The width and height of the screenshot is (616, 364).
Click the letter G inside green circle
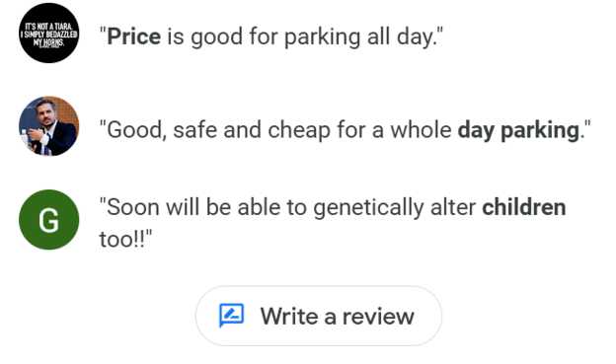coord(48,220)
